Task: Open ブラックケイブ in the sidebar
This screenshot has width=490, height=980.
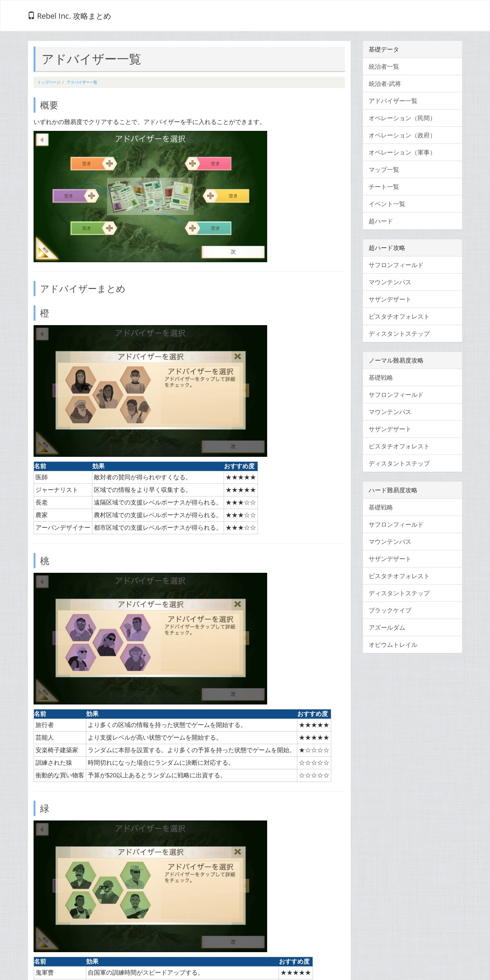Action: (x=412, y=610)
